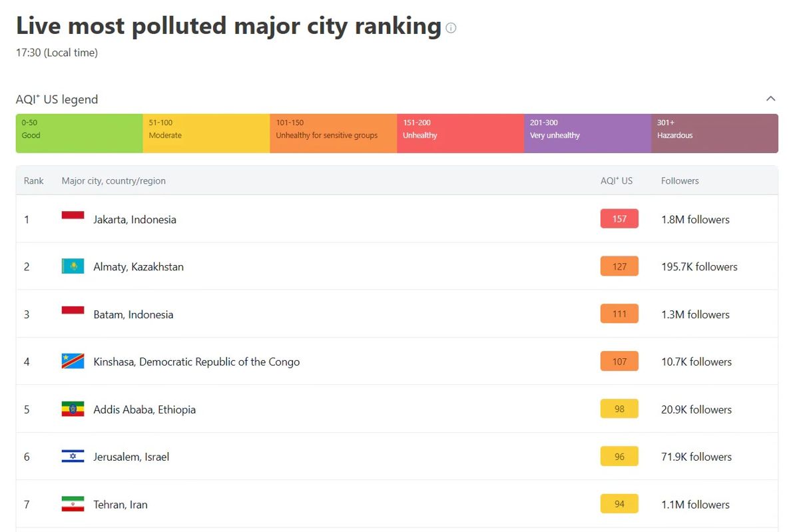799x532 pixels.
Task: Click the AQI US column header
Action: point(617,180)
